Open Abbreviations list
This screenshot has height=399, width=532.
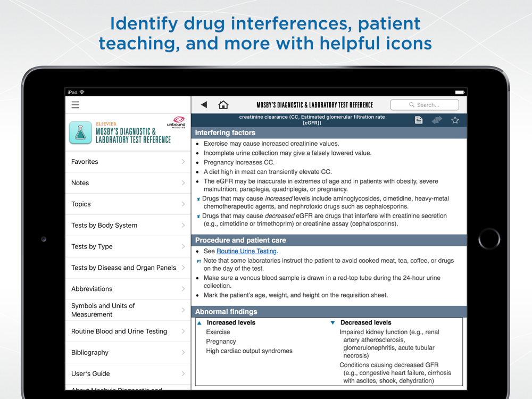(128, 289)
